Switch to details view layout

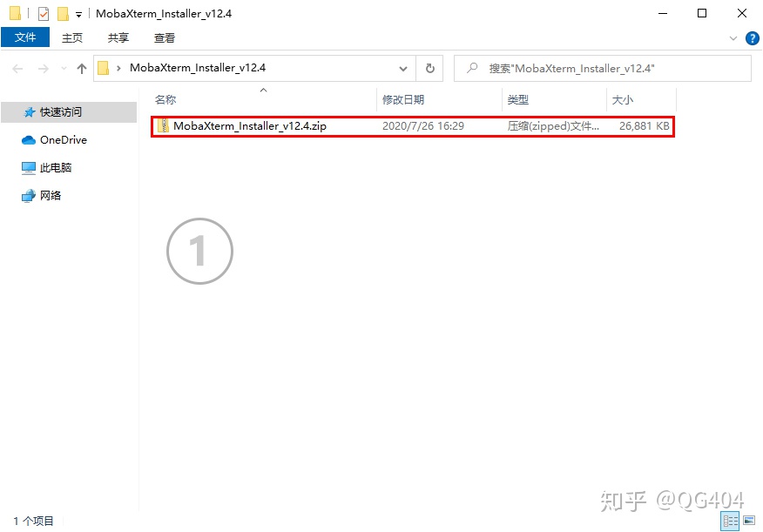click(729, 522)
